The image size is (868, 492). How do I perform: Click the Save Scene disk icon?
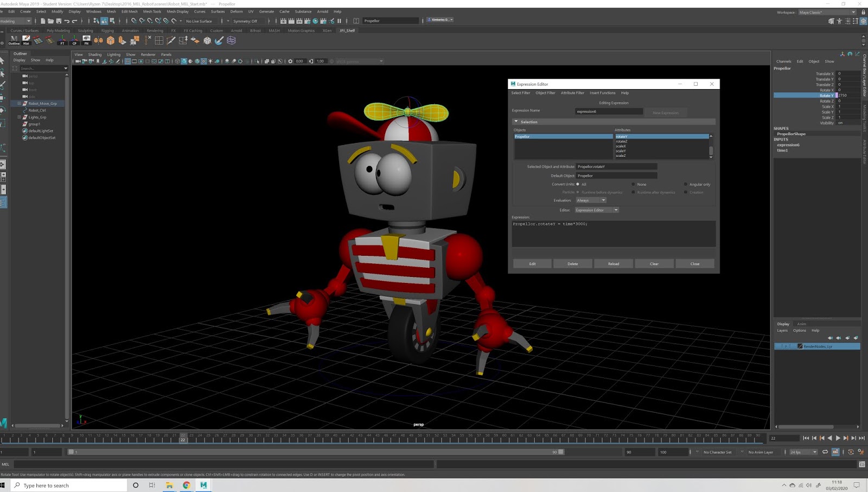59,21
